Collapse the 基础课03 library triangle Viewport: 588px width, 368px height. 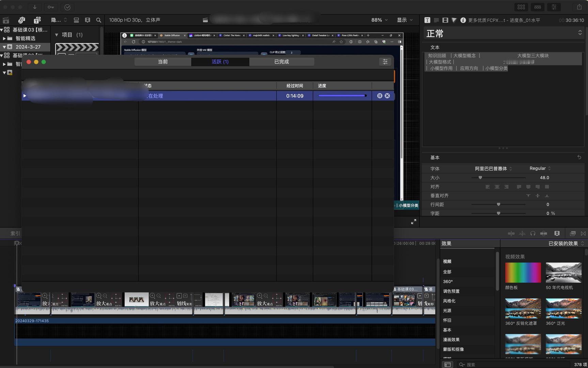click(2, 30)
